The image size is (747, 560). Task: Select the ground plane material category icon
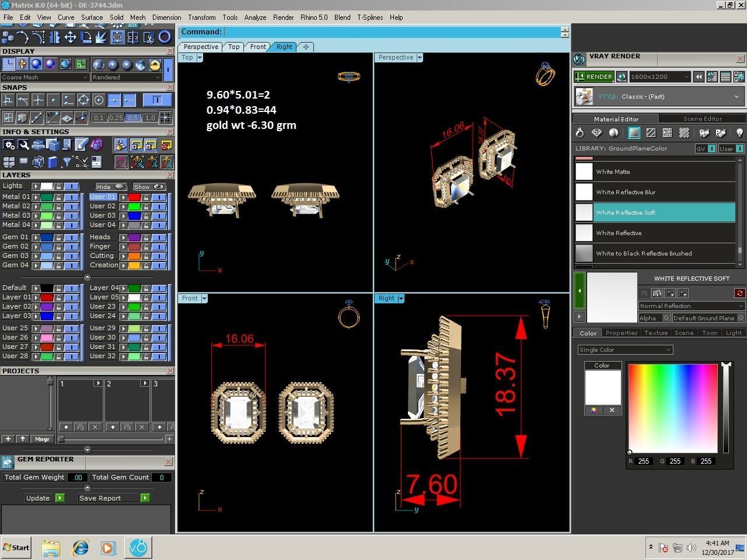(x=633, y=133)
